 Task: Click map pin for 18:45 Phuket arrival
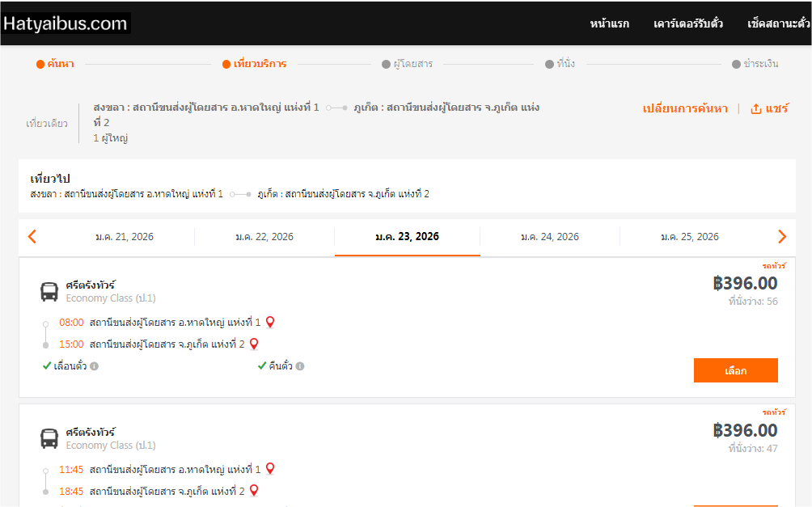(254, 490)
